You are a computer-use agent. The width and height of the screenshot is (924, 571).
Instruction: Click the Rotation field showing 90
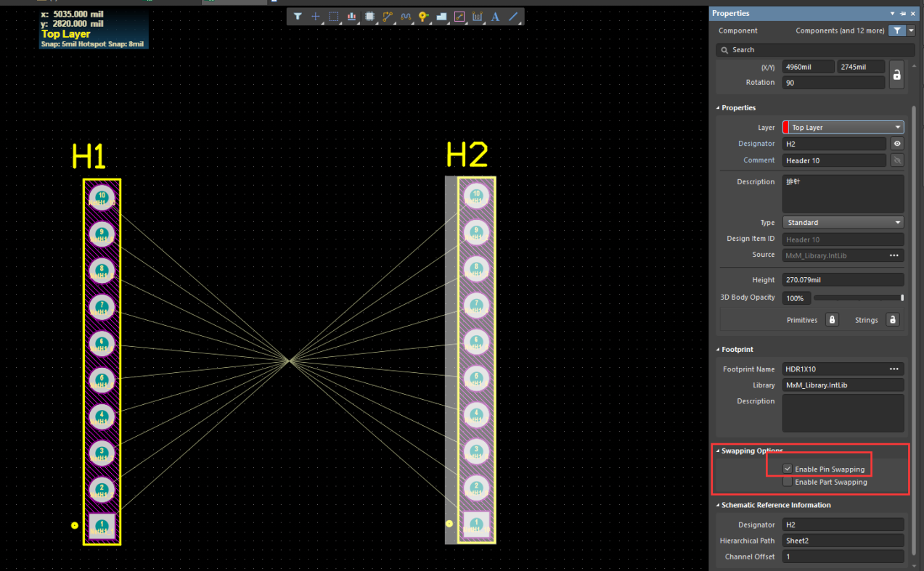pyautogui.click(x=833, y=83)
